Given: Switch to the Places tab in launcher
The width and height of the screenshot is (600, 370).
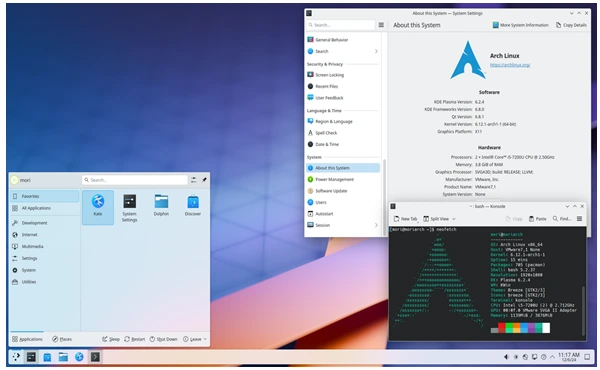Looking at the screenshot, I should (x=62, y=339).
